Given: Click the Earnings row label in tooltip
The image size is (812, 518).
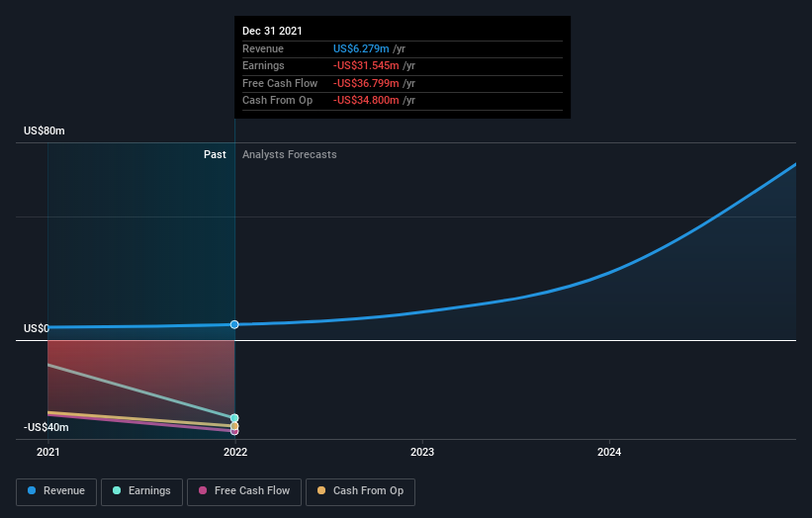Looking at the screenshot, I should click(x=264, y=65).
